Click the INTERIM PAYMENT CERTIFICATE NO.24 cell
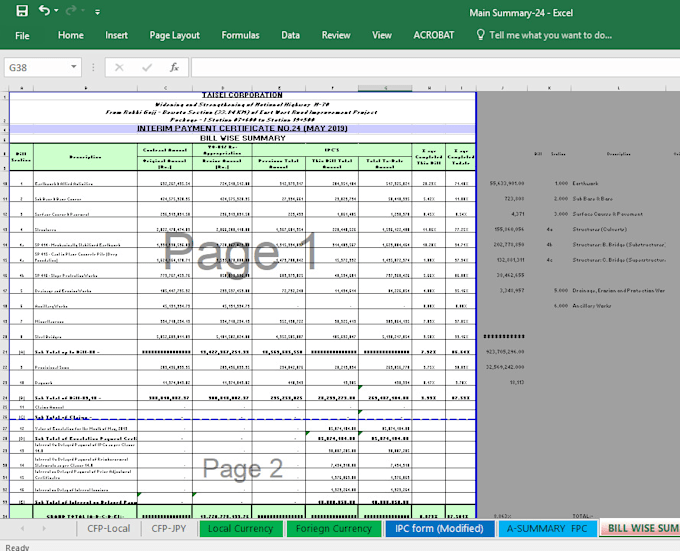Screen dimensions: 680x551 point(242,128)
